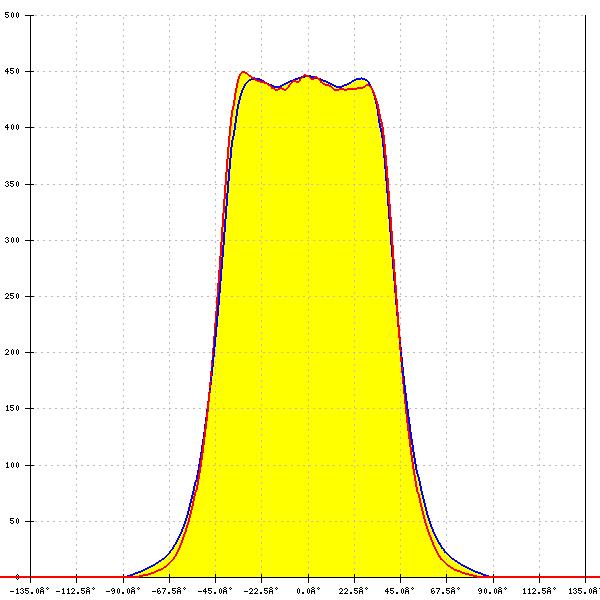This screenshot has height=600, width=600.
Task: Click the y-axis label "100"
Action: click(12, 465)
